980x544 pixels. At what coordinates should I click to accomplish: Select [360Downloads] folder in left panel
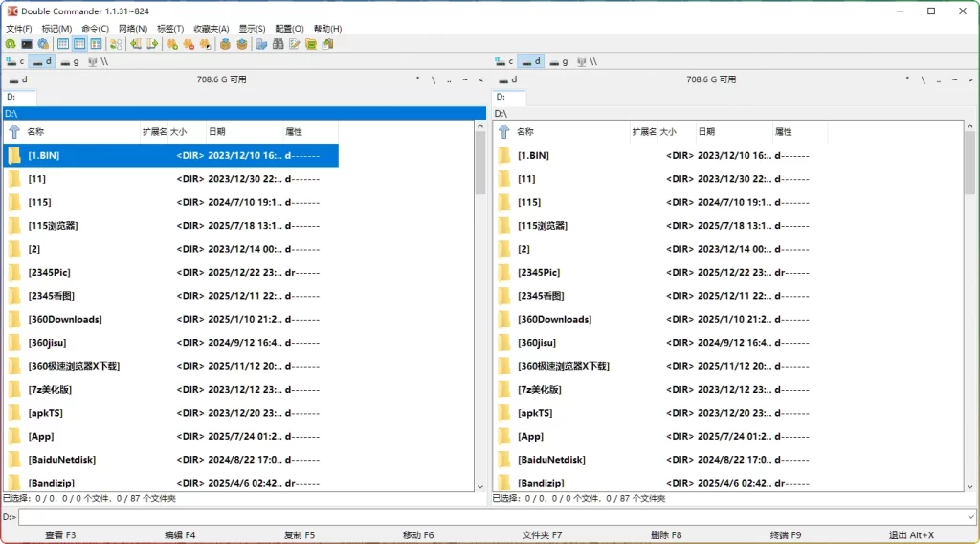click(x=171, y=320)
